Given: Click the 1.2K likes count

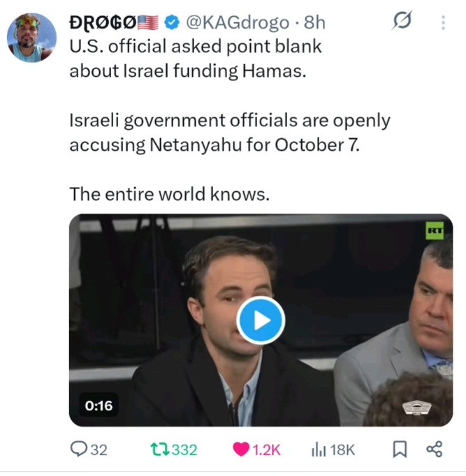Looking at the screenshot, I should point(266,450).
